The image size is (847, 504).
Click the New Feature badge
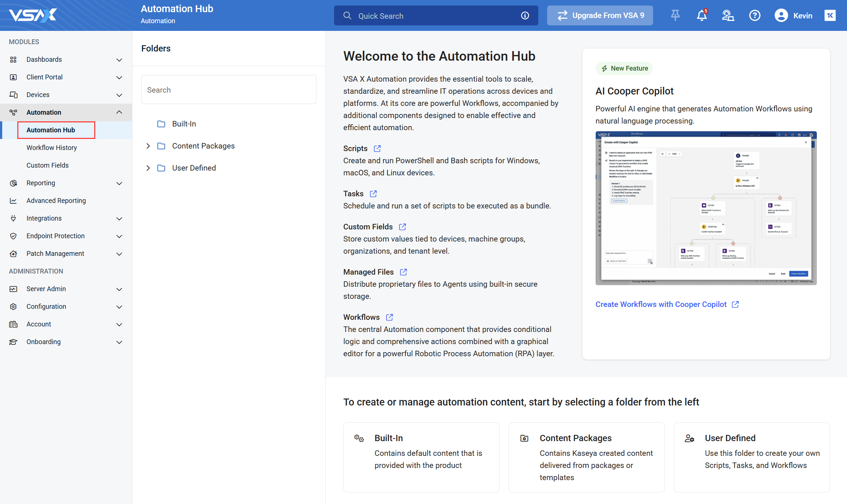click(624, 68)
